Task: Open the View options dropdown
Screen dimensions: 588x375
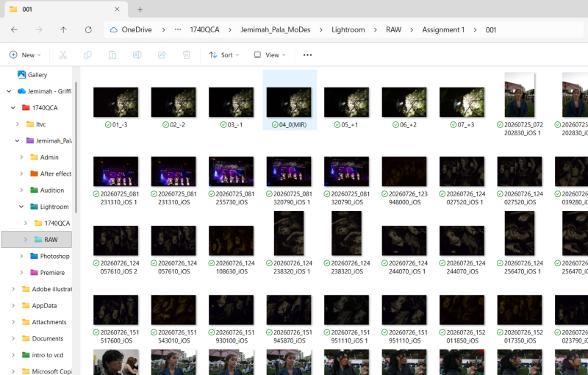Action: click(270, 54)
